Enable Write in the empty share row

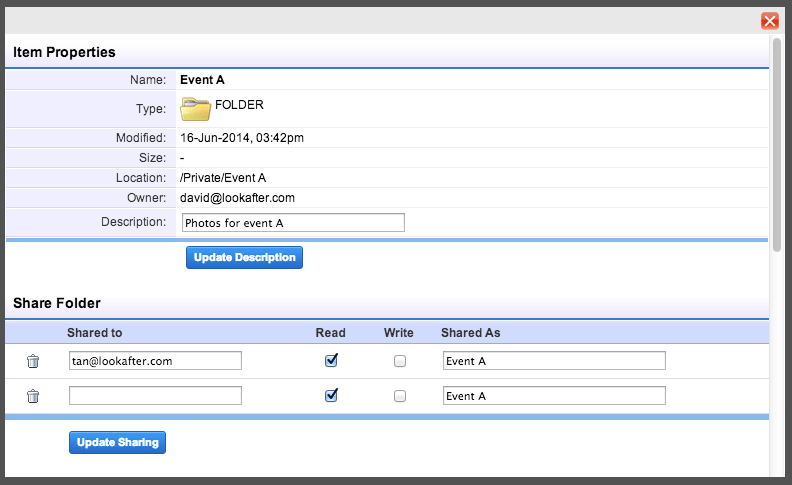pyautogui.click(x=400, y=396)
